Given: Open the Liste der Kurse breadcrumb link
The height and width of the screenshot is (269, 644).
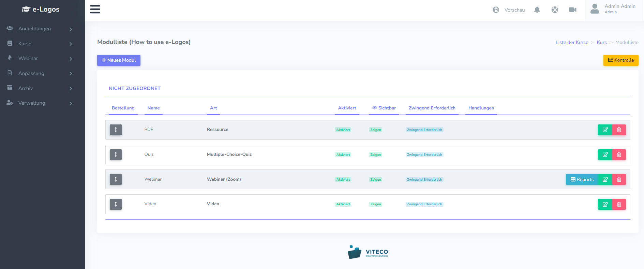Looking at the screenshot, I should pos(572,42).
